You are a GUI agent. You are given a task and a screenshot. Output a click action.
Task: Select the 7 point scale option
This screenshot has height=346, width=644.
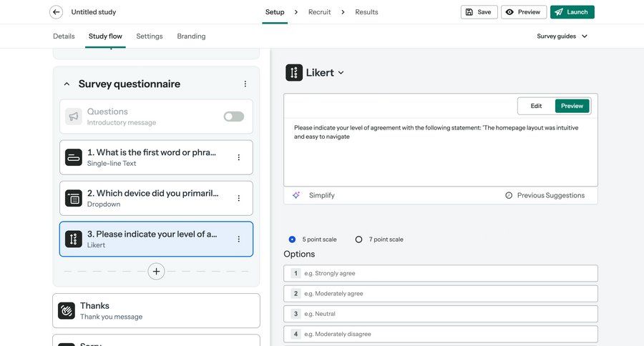pos(359,239)
